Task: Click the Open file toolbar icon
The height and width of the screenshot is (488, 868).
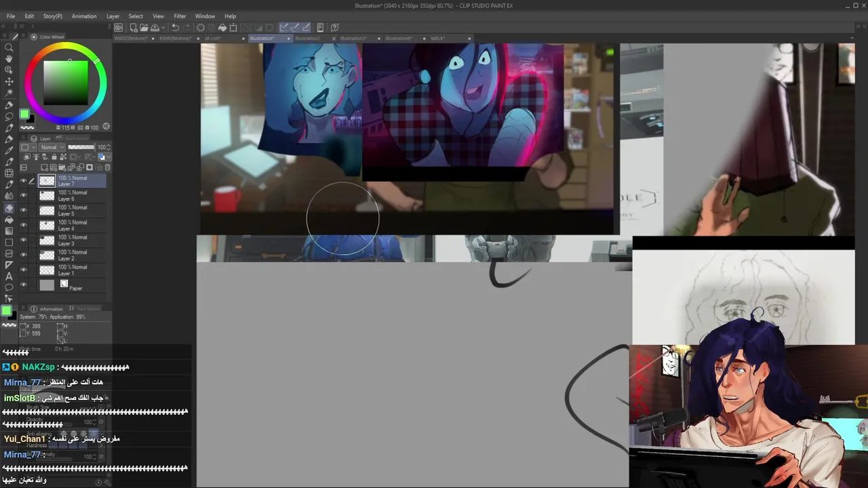Action: tap(144, 28)
